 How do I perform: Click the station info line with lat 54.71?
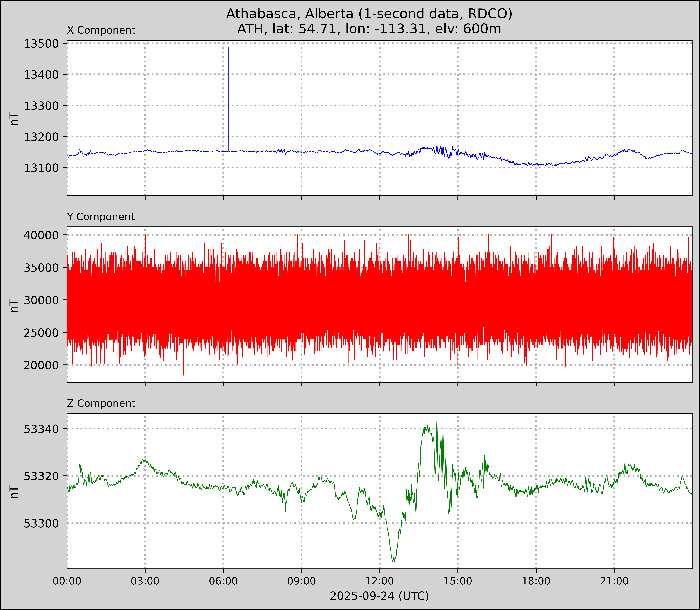369,29
